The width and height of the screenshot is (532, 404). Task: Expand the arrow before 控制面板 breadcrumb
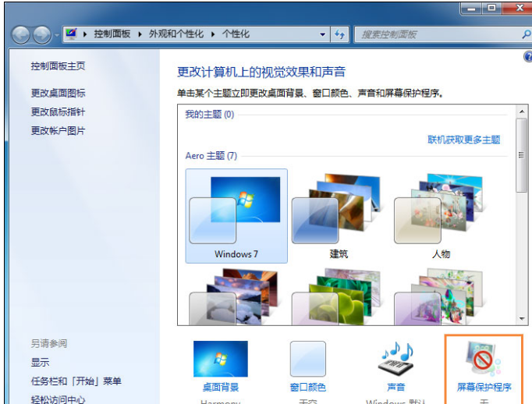(x=85, y=34)
